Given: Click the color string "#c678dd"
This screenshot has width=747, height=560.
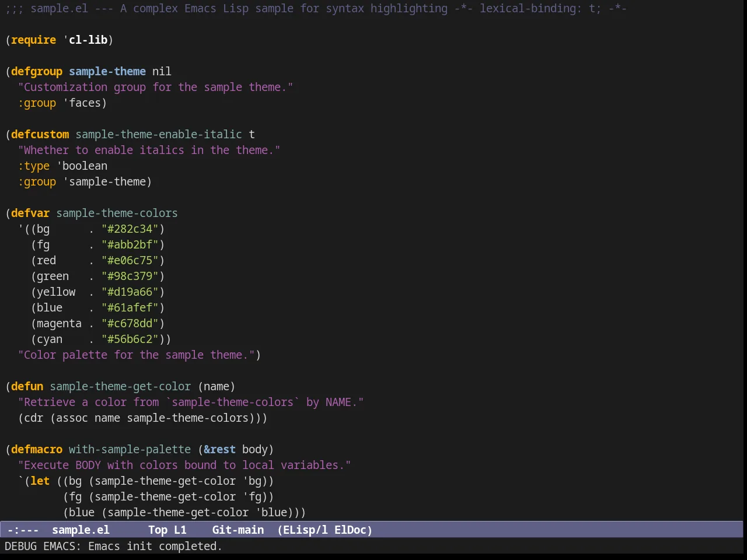Looking at the screenshot, I should click(130, 323).
